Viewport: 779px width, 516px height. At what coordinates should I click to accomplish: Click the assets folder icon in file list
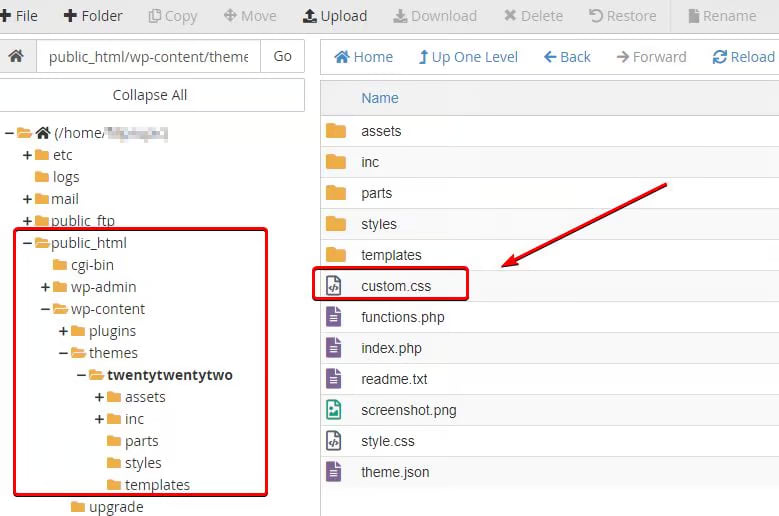336,131
